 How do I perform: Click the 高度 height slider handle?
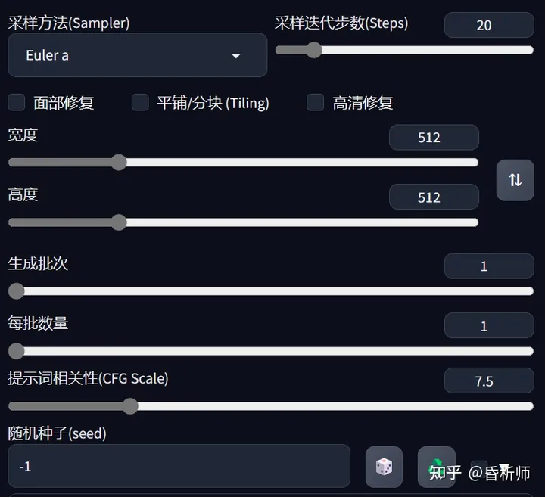tap(119, 223)
